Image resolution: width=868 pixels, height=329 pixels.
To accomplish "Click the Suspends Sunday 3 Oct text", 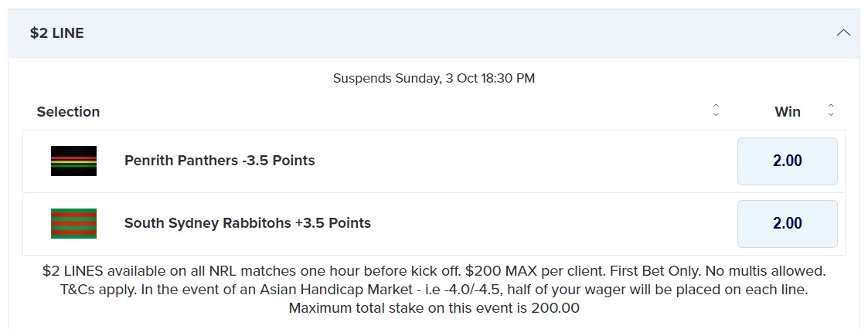I will click(434, 79).
